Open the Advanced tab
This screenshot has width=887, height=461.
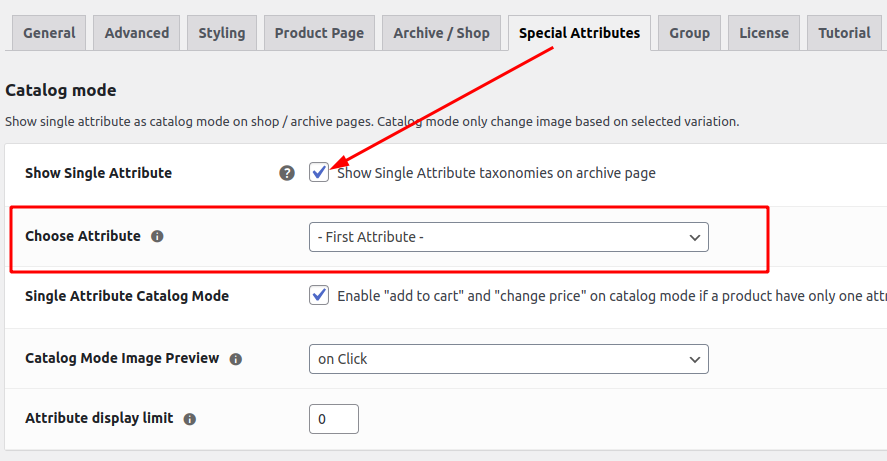click(x=136, y=33)
